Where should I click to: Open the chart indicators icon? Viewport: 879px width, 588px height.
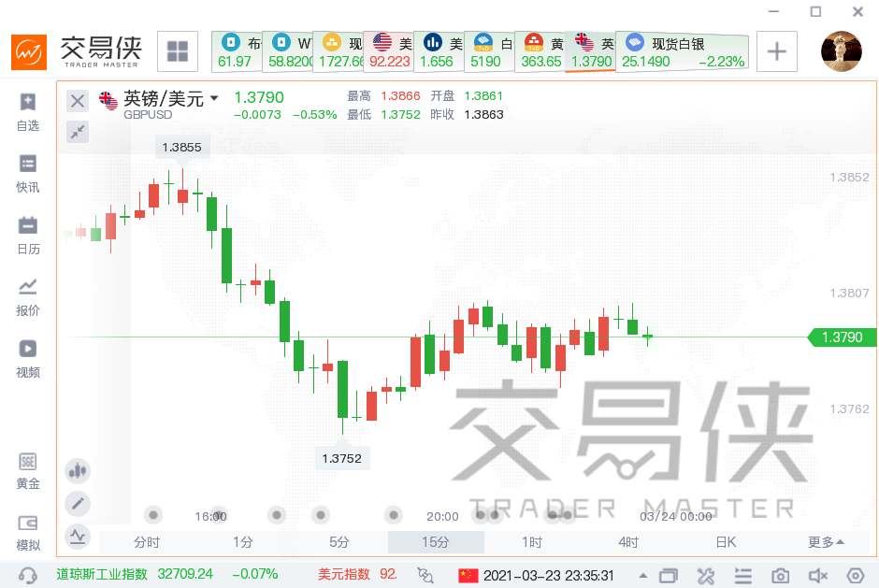[78, 537]
